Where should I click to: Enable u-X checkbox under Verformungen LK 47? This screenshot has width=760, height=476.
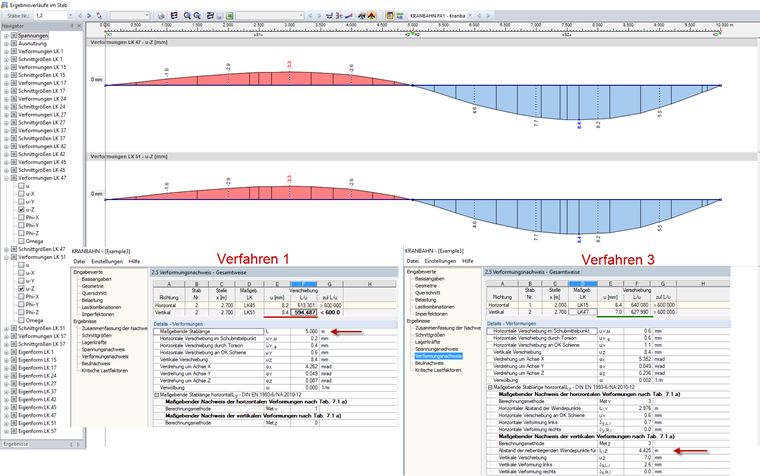(x=21, y=193)
